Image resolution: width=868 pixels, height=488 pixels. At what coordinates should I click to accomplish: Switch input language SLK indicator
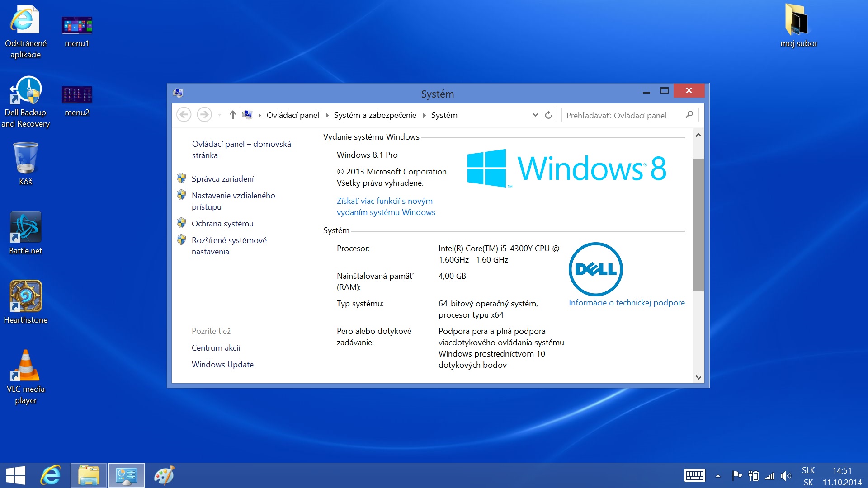point(808,476)
